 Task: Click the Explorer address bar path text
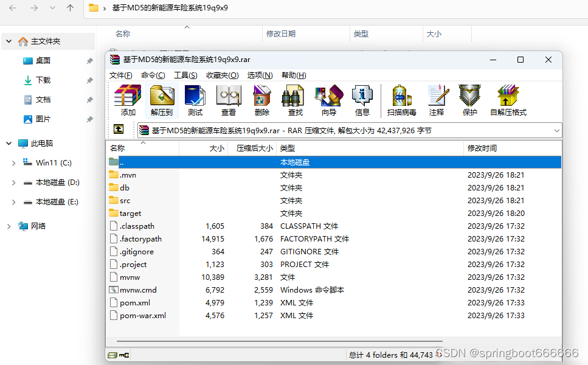(x=170, y=8)
